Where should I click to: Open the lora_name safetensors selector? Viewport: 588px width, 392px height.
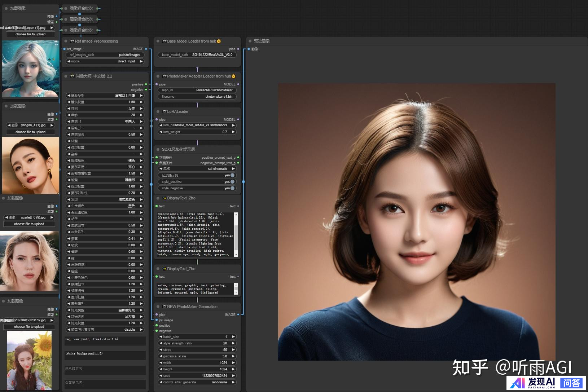point(197,125)
